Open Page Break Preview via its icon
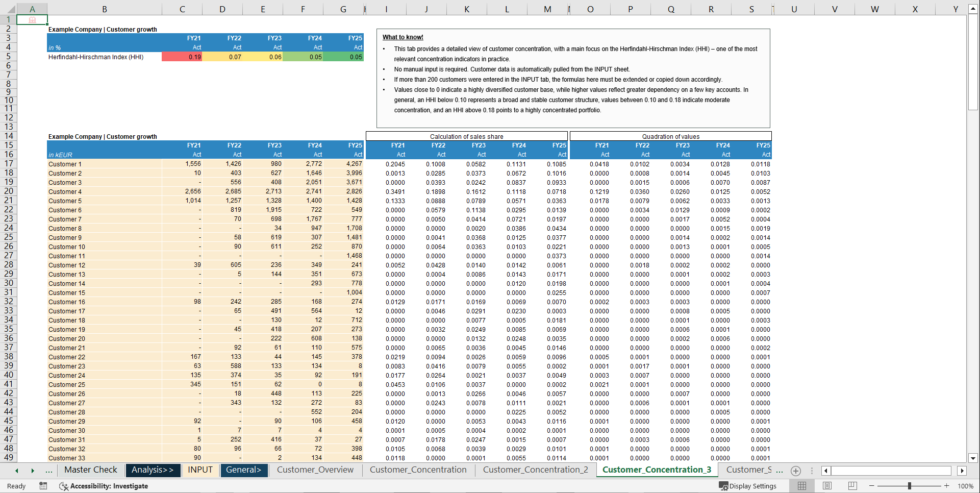 (851, 486)
